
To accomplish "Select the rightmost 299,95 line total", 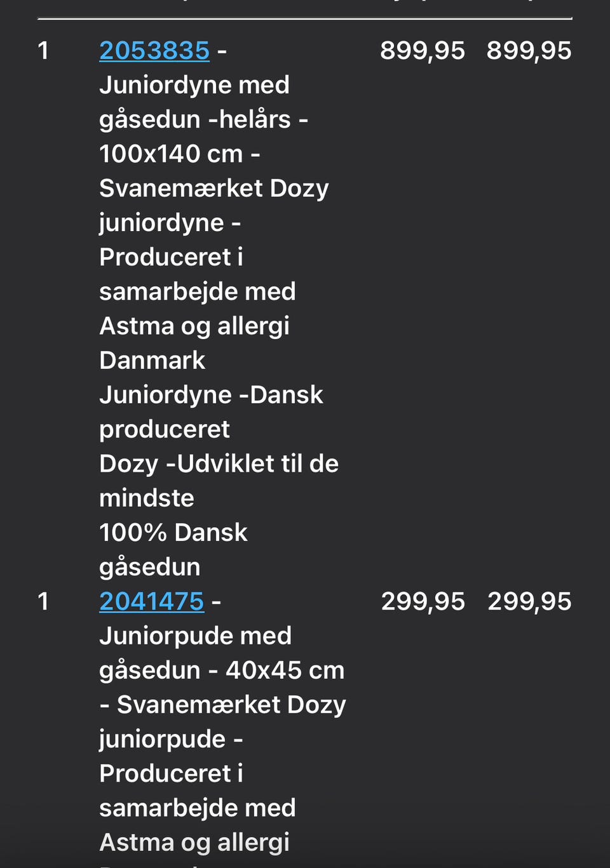I will [529, 601].
